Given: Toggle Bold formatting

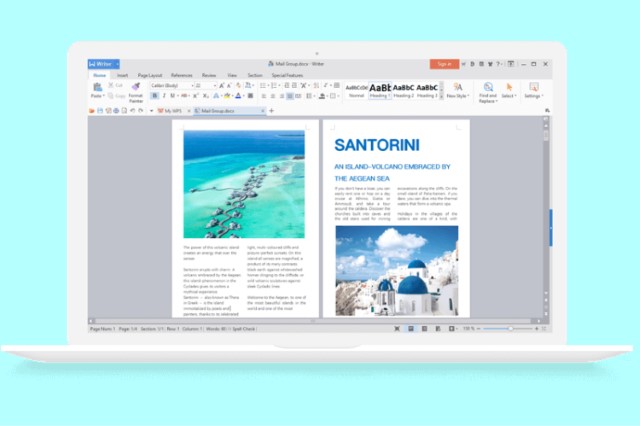Looking at the screenshot, I should click(x=155, y=96).
